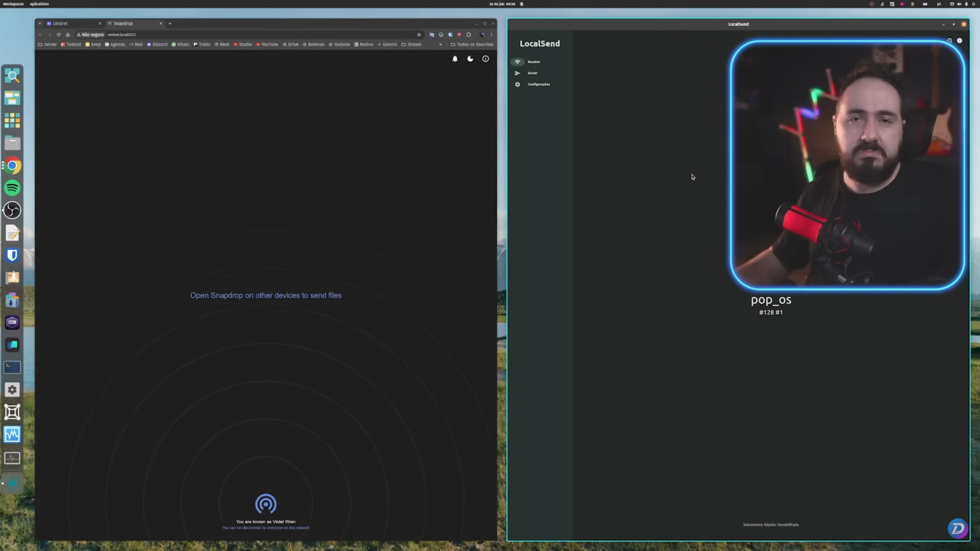Viewport: 980px width, 551px height.
Task: Enable Snapdrop notifications with the bell icon
Action: tap(455, 59)
